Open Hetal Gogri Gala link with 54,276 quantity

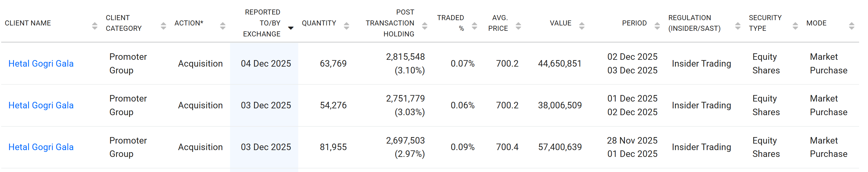41,105
